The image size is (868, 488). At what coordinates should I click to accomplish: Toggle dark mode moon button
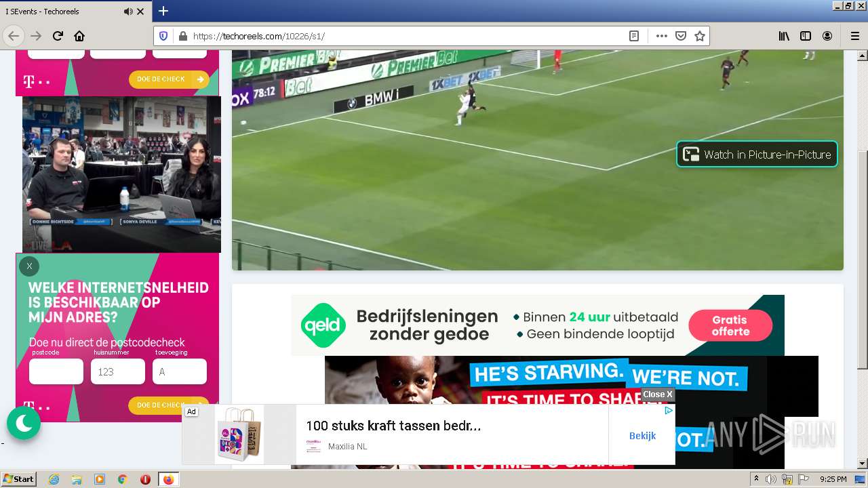point(24,423)
